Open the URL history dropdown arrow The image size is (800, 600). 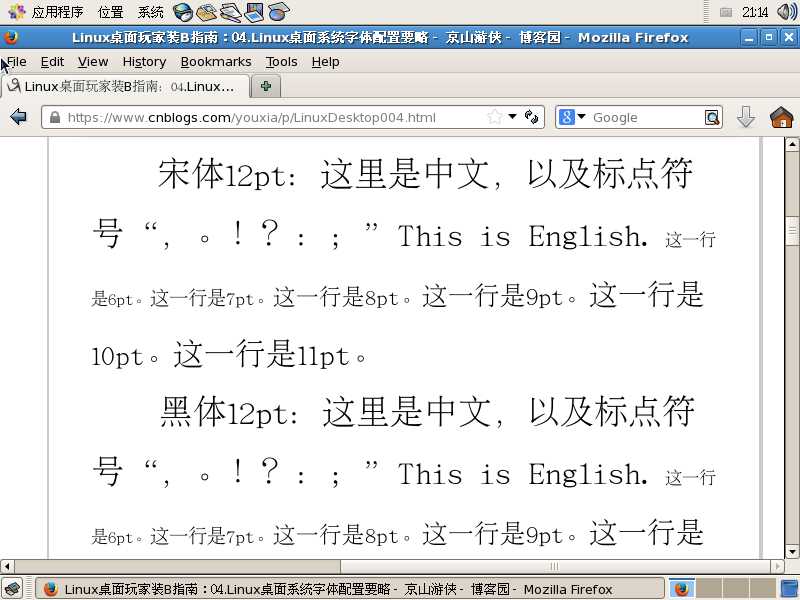tap(512, 116)
